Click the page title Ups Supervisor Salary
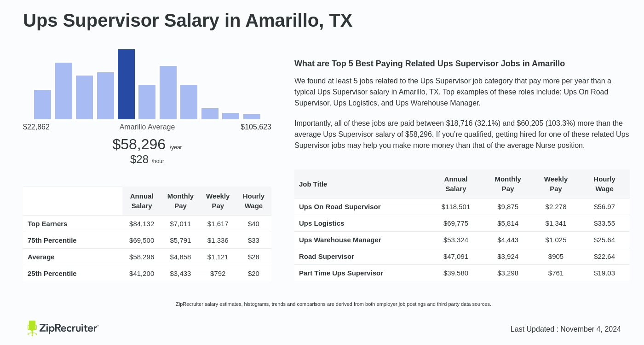The width and height of the screenshot is (644, 345). point(188,21)
